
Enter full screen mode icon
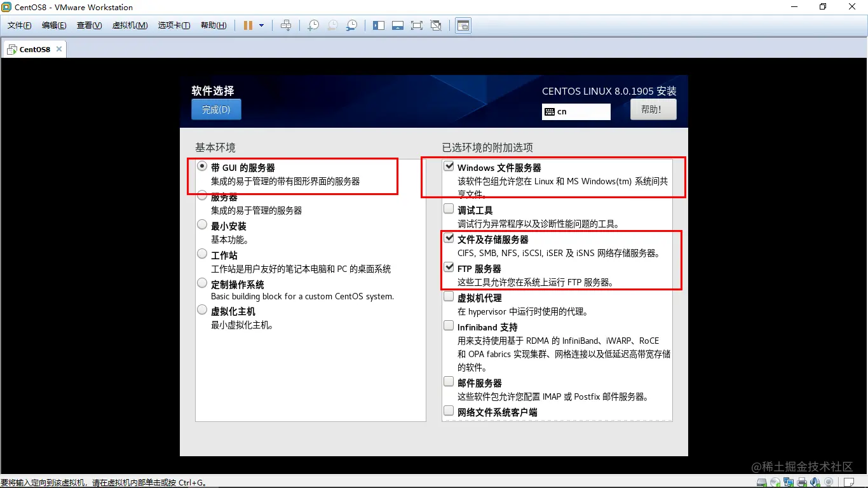coord(417,25)
